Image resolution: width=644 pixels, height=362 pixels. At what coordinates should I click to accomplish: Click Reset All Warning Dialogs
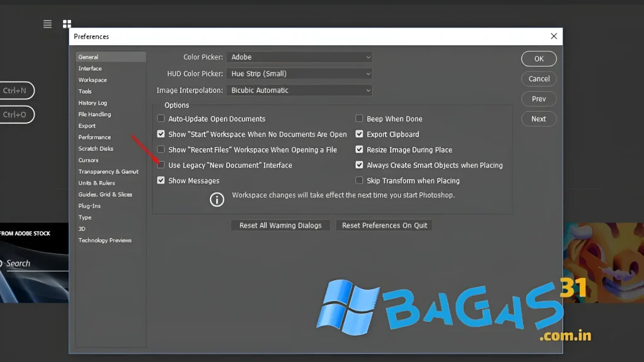(x=280, y=226)
